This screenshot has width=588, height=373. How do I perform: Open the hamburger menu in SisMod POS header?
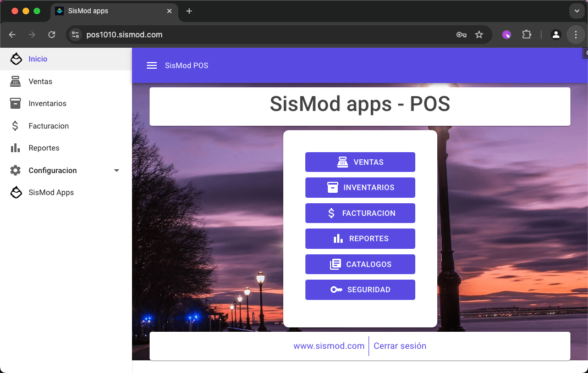[x=151, y=65]
